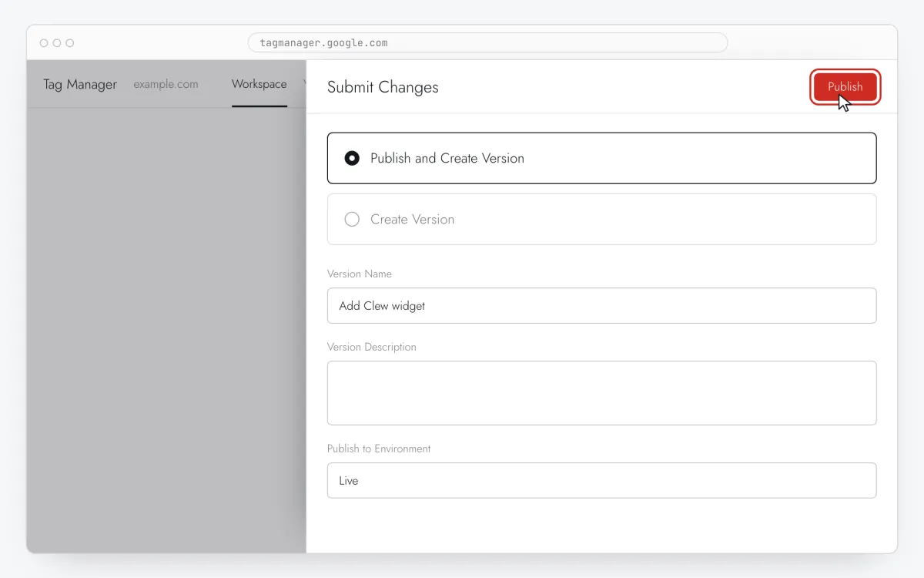The width and height of the screenshot is (924, 578).
Task: Click the Version Description text area
Action: pyautogui.click(x=601, y=393)
